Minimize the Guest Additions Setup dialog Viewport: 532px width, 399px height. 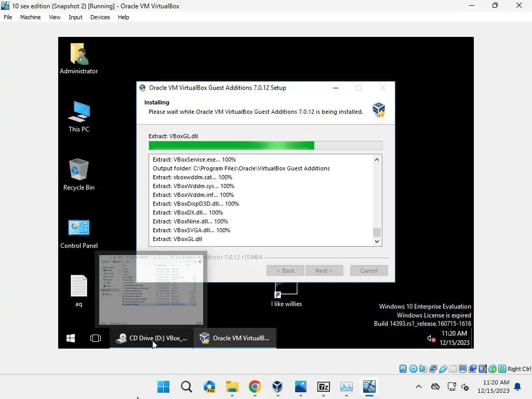336,88
